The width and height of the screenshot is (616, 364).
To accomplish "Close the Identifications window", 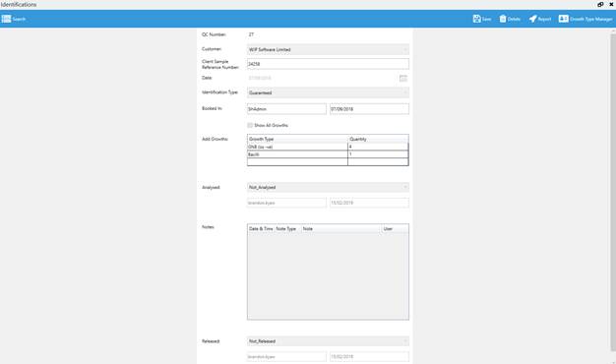I will click(x=611, y=5).
